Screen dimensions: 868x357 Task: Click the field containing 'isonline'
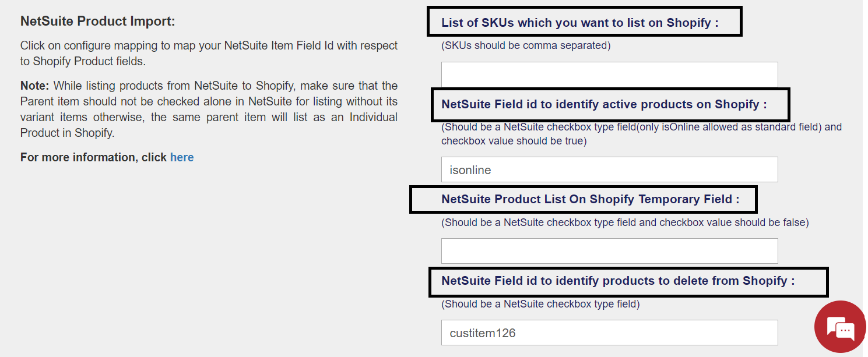[609, 169]
